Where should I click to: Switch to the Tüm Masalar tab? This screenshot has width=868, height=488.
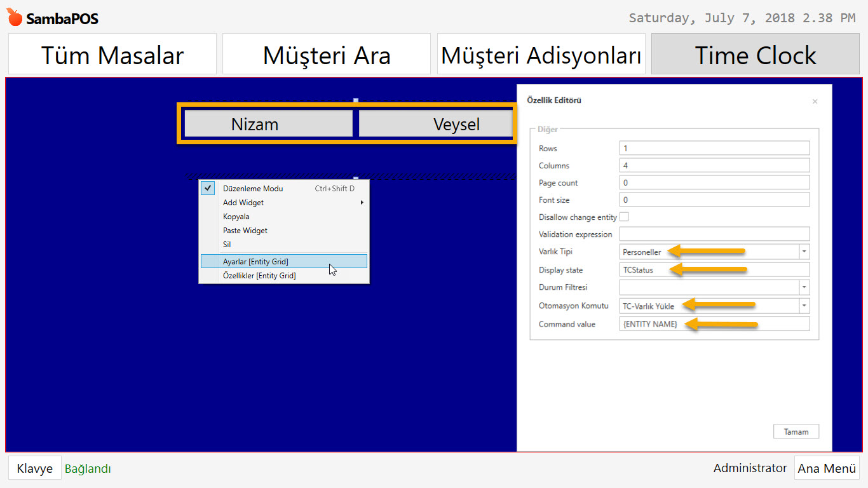click(112, 55)
